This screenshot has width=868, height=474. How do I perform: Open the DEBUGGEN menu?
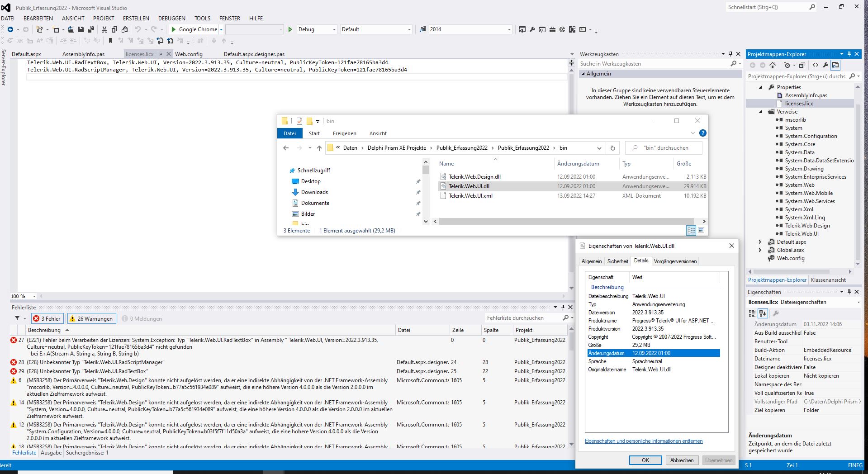[x=171, y=19]
